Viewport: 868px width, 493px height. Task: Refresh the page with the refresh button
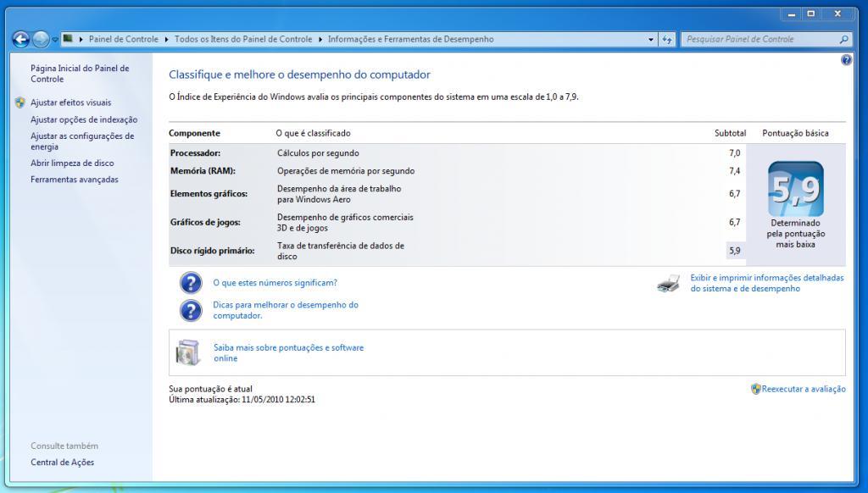[667, 39]
